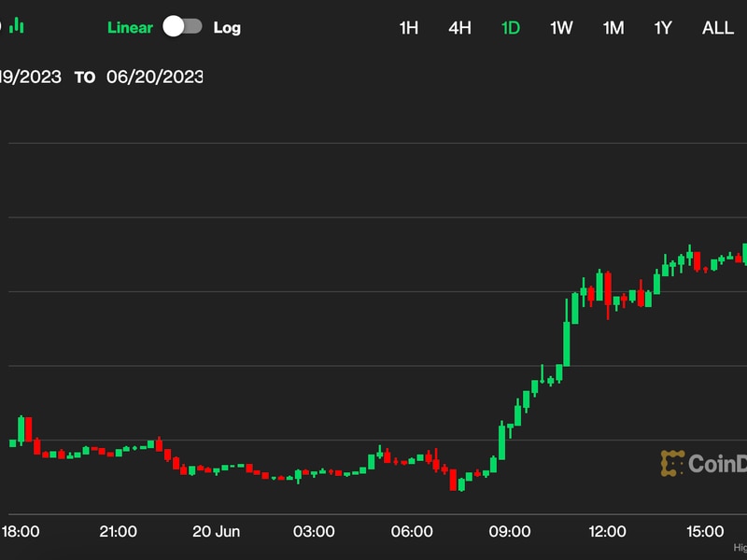The width and height of the screenshot is (747, 560).
Task: Click the 09:00 time axis label
Action: pos(510,532)
